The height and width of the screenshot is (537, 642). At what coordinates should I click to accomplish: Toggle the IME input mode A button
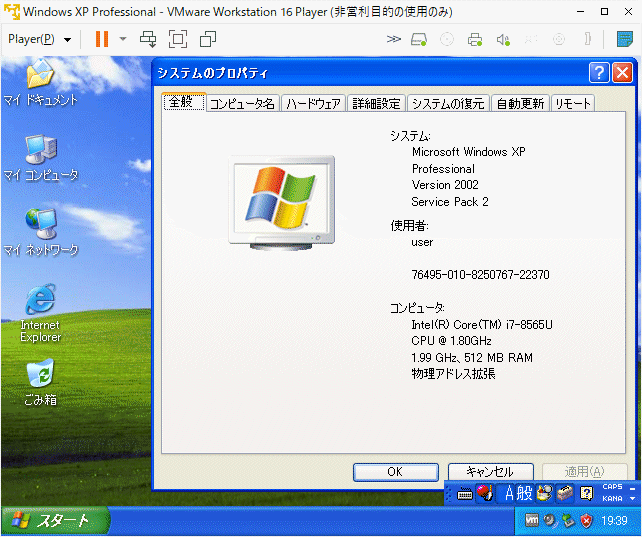click(509, 493)
